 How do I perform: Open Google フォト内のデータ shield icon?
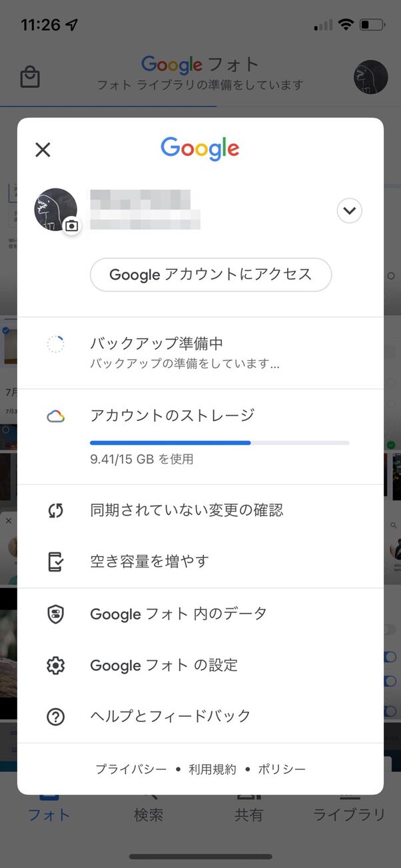[56, 613]
